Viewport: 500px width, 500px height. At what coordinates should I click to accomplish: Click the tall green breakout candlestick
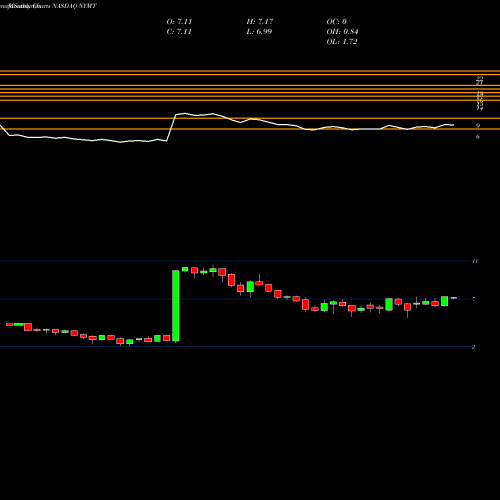(x=176, y=306)
